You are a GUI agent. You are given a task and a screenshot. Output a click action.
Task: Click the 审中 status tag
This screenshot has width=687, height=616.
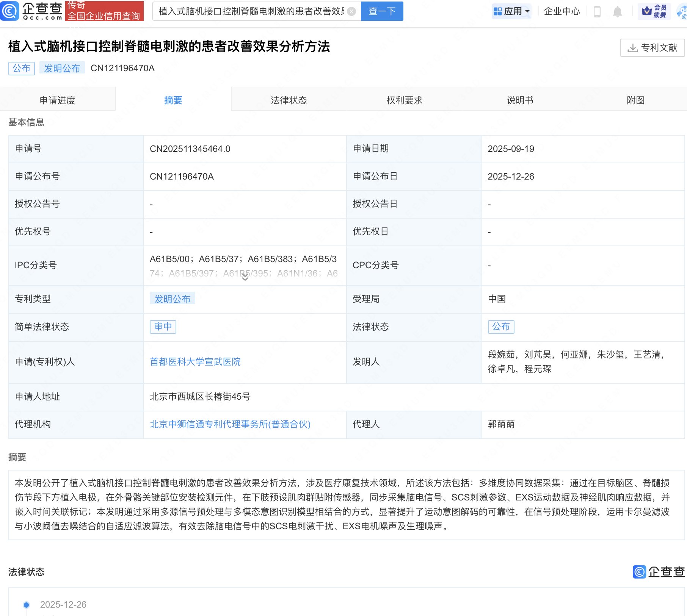point(163,327)
